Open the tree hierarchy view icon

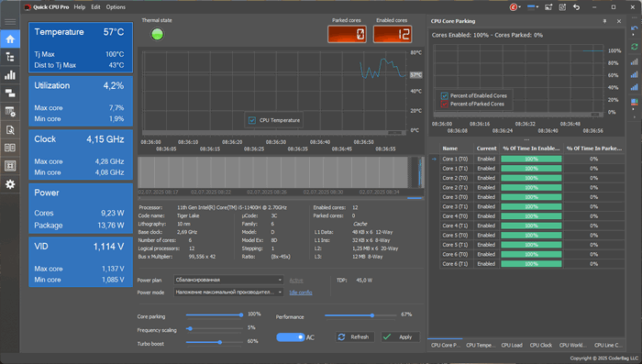pos(10,57)
